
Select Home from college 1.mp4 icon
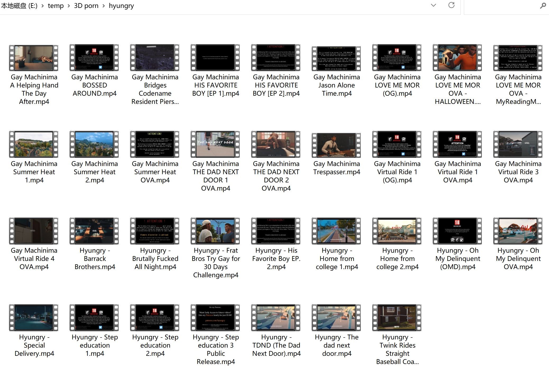pyautogui.click(x=336, y=231)
